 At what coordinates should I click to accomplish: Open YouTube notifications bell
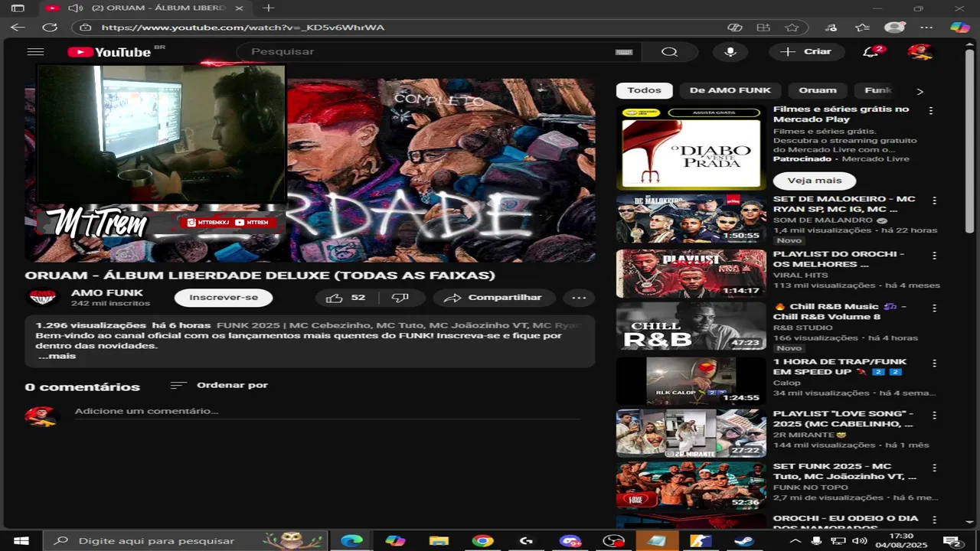[x=871, y=52]
